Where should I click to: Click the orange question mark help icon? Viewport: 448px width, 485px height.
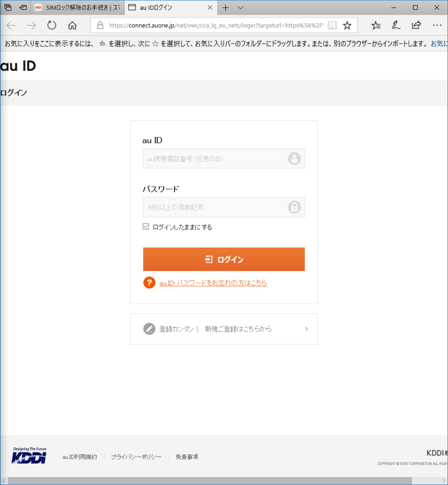click(x=149, y=282)
